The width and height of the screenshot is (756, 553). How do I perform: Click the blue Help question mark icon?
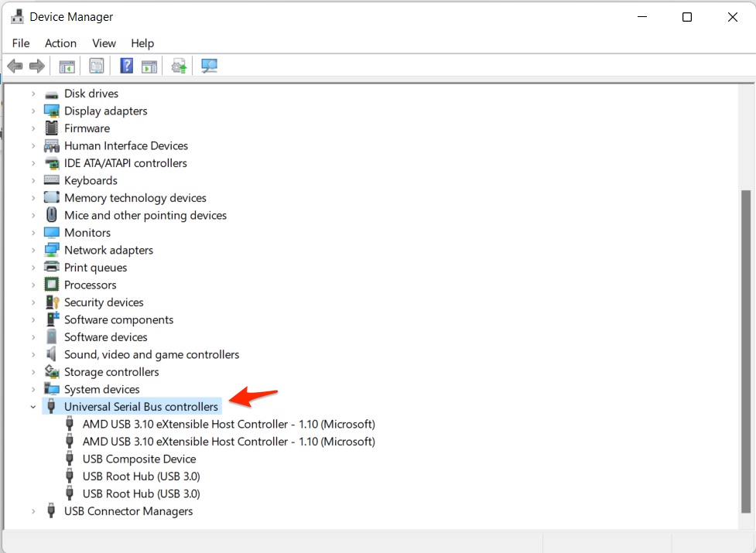tap(127, 67)
